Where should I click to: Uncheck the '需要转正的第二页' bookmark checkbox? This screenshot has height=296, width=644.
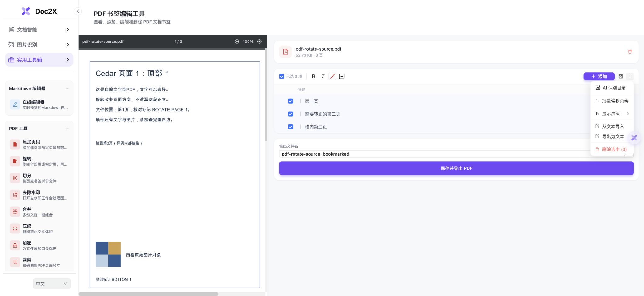[x=290, y=114]
